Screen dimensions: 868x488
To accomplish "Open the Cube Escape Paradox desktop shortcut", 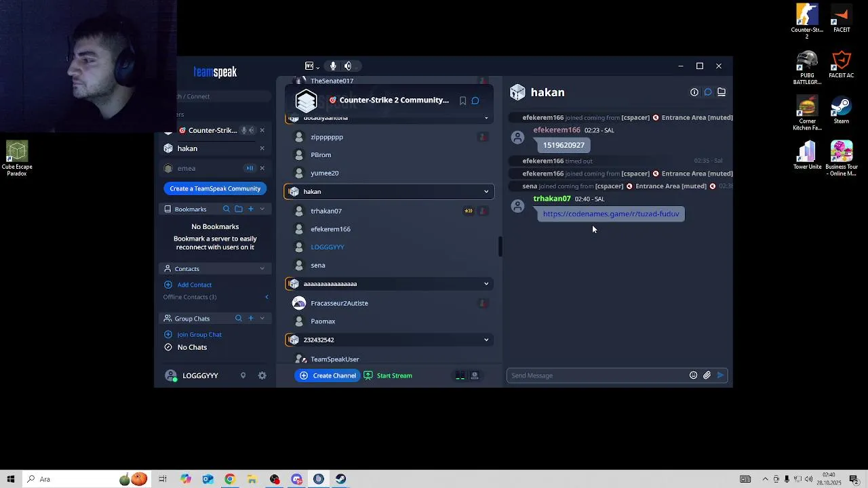I will click(17, 159).
